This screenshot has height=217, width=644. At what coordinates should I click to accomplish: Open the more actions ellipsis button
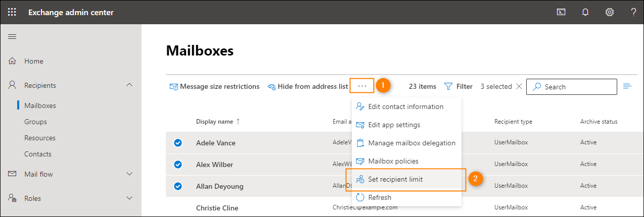coord(362,86)
